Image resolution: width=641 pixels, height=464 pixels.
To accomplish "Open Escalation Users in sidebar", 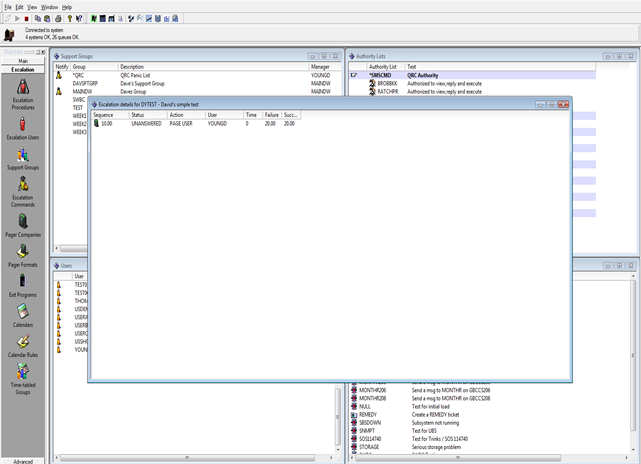I will pos(22,126).
